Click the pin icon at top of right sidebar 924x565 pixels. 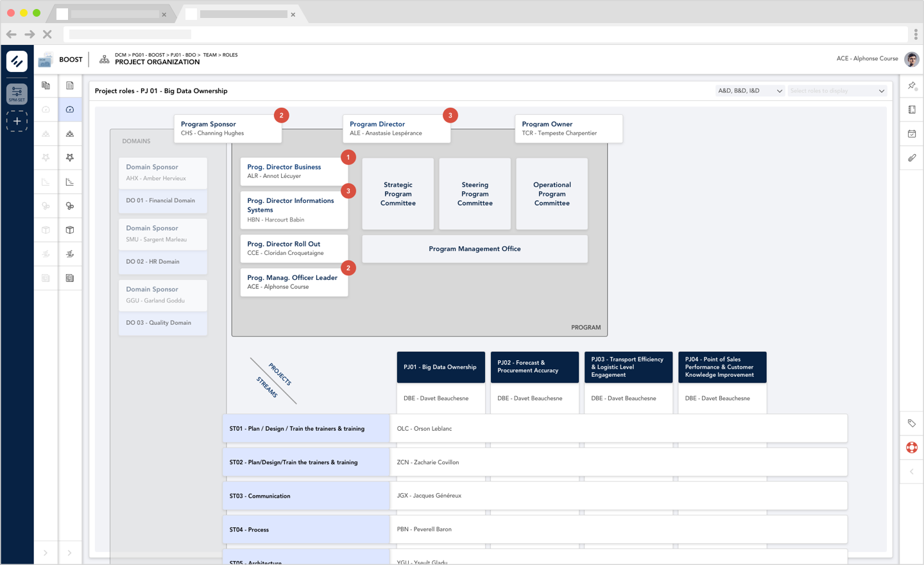coord(912,85)
